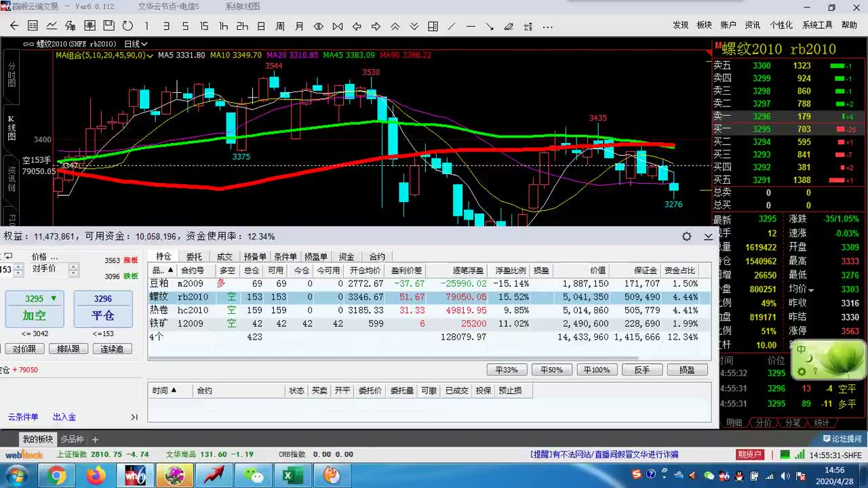
Task: Click the 加空 3295 order button
Action: tap(35, 309)
